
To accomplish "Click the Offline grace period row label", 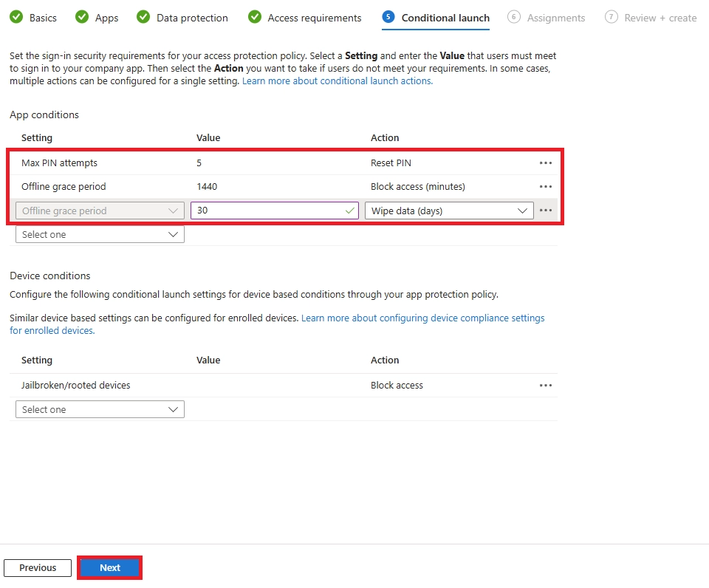I will click(64, 186).
